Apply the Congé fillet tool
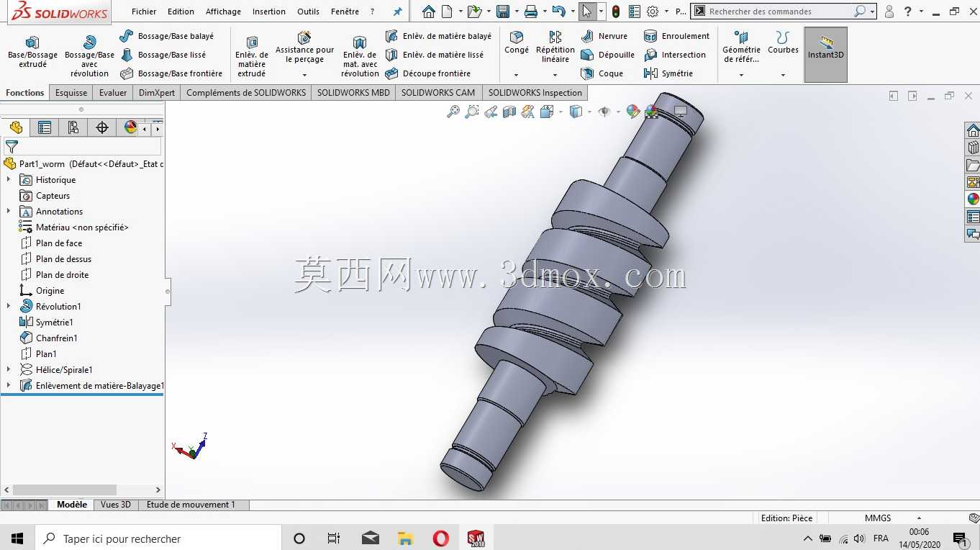 click(516, 42)
